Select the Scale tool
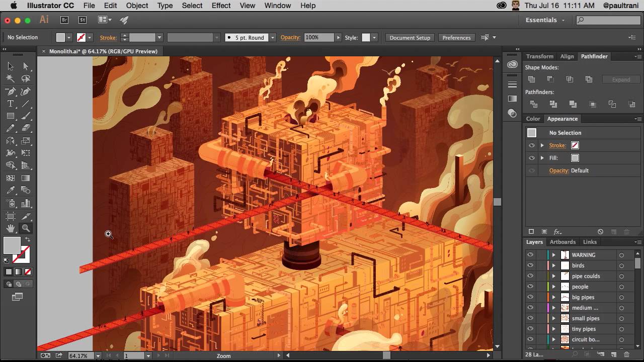This screenshot has height=362, width=644. tap(26, 141)
